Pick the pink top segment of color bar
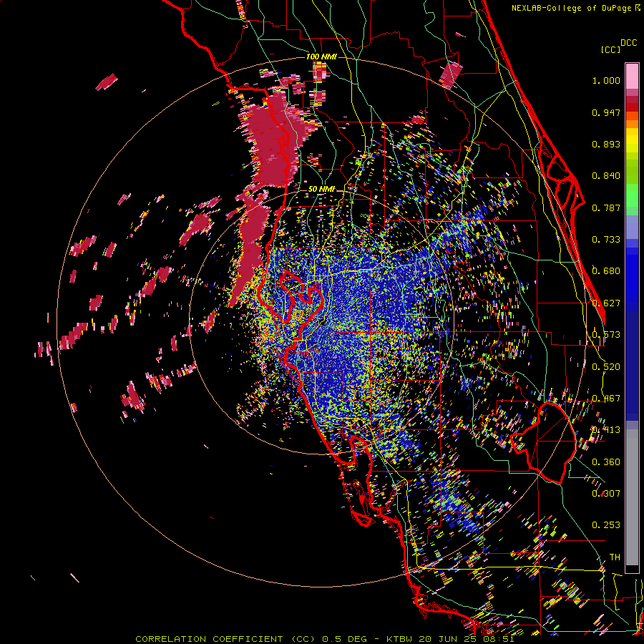644x644 pixels. click(x=632, y=76)
